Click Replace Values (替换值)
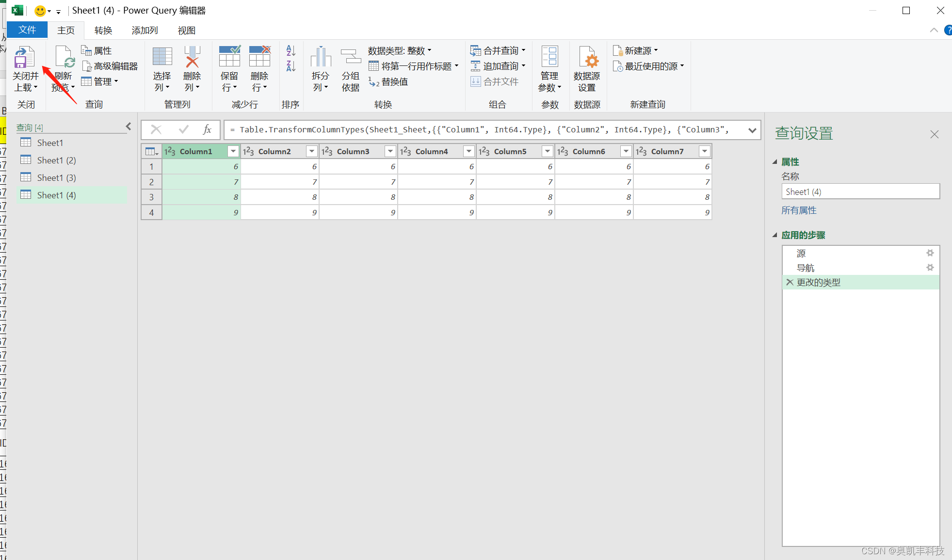The width and height of the screenshot is (952, 560). pyautogui.click(x=388, y=81)
